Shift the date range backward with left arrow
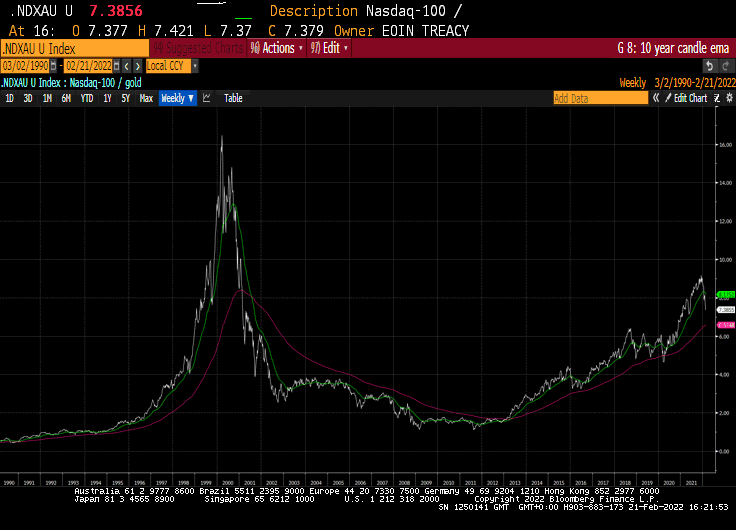Image resolution: width=736 pixels, height=530 pixels. [127, 66]
